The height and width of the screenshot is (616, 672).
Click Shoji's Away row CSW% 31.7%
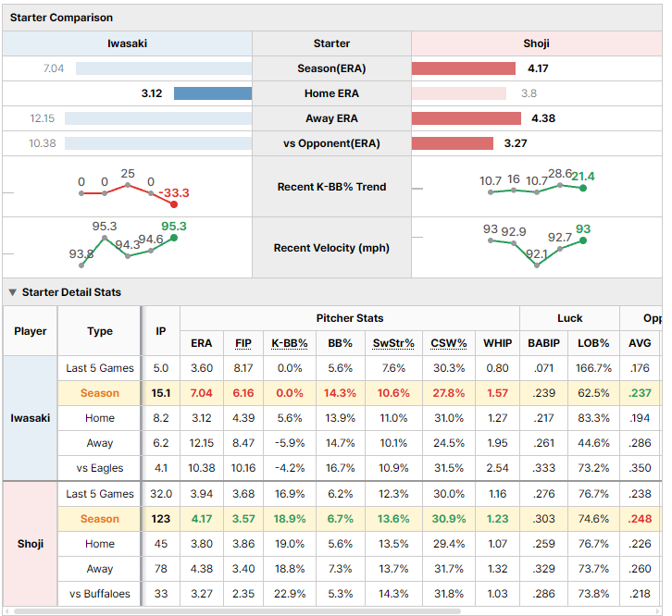click(x=448, y=569)
